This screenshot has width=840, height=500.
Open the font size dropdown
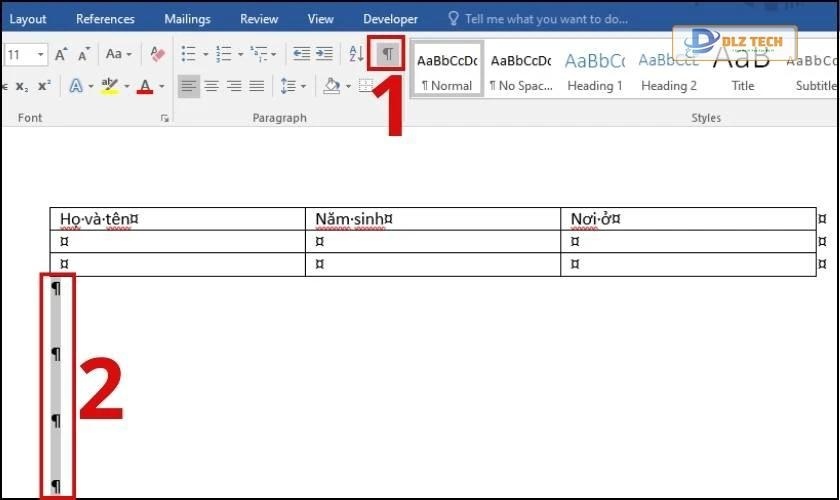pyautogui.click(x=41, y=54)
